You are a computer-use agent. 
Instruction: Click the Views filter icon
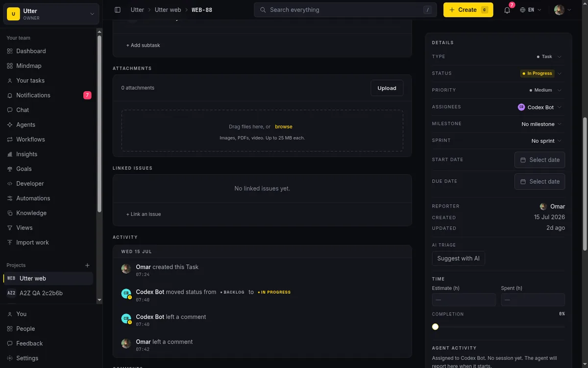coord(10,228)
